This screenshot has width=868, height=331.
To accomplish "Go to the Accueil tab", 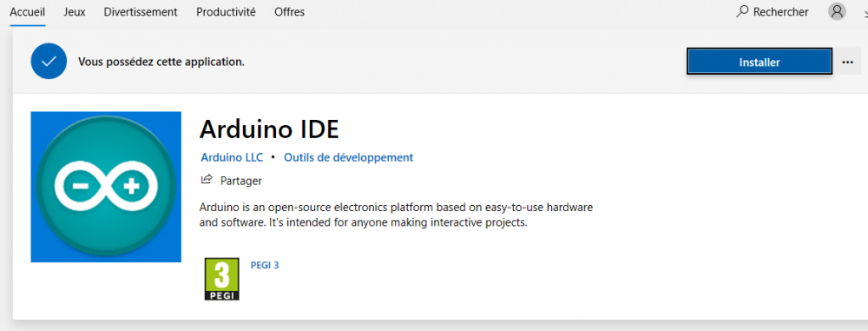I will [x=28, y=11].
